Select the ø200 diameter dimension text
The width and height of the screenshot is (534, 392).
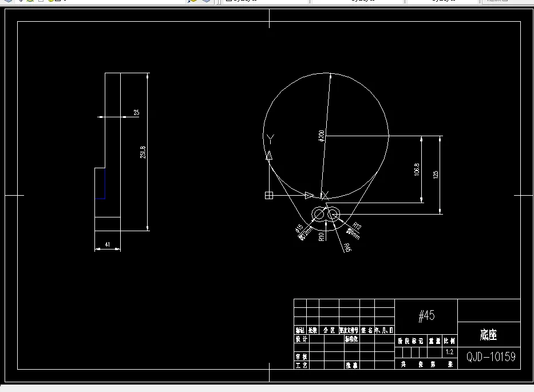[322, 135]
